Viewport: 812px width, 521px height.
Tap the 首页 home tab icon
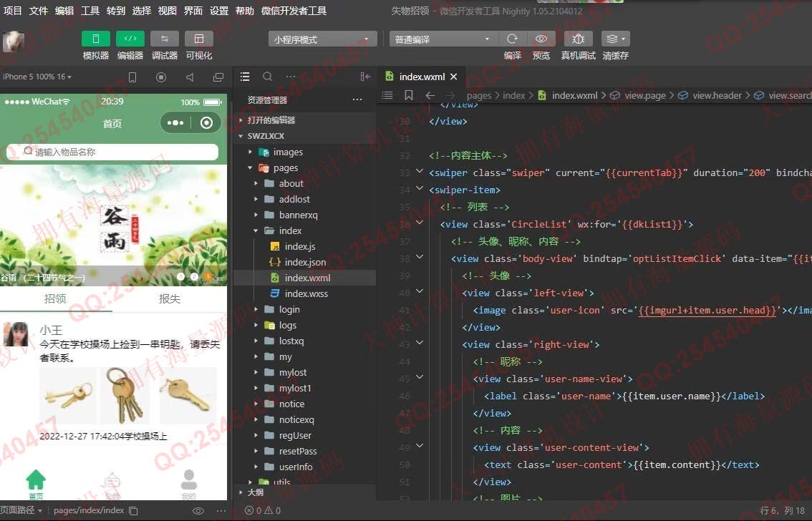pos(36,483)
